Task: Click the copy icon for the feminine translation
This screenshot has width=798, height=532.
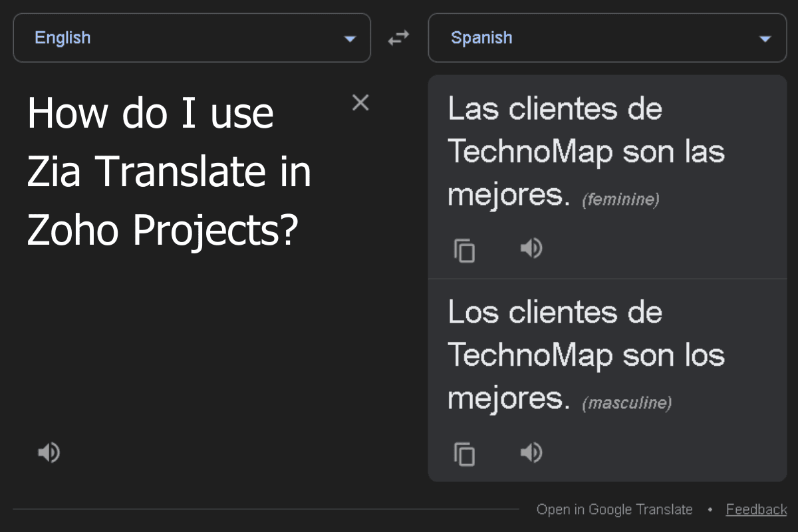Action: 464,250
